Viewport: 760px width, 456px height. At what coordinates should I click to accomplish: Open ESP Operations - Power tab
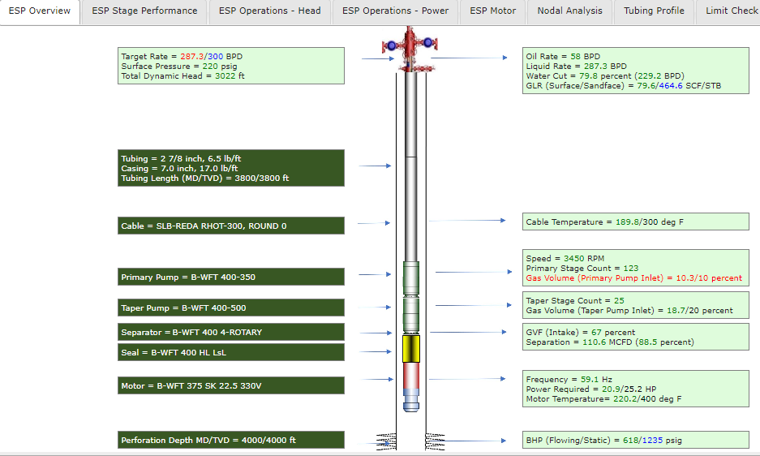(395, 11)
